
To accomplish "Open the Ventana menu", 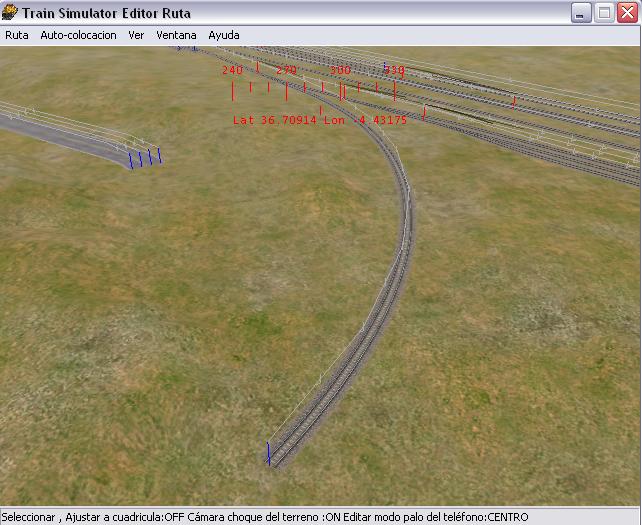I will pyautogui.click(x=176, y=35).
